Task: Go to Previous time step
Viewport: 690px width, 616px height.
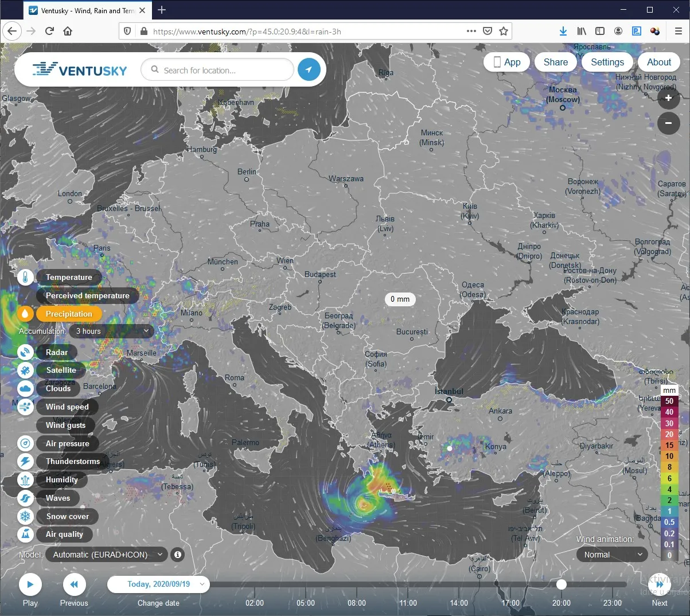Action: (x=74, y=585)
